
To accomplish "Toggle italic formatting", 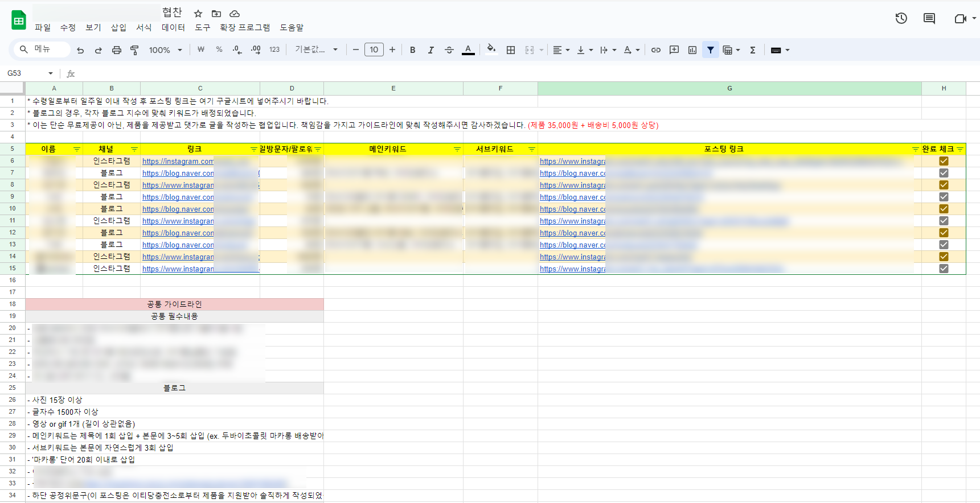I will point(430,50).
